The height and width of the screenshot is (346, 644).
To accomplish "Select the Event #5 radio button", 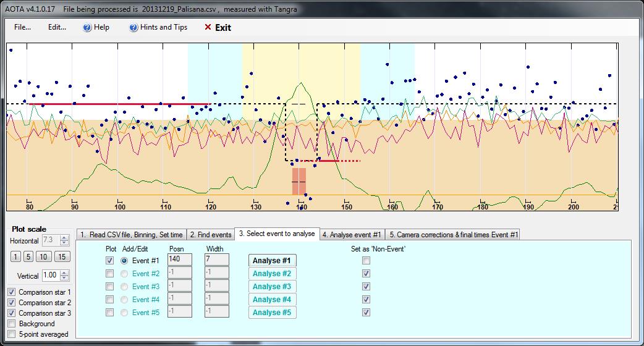I will [x=124, y=313].
